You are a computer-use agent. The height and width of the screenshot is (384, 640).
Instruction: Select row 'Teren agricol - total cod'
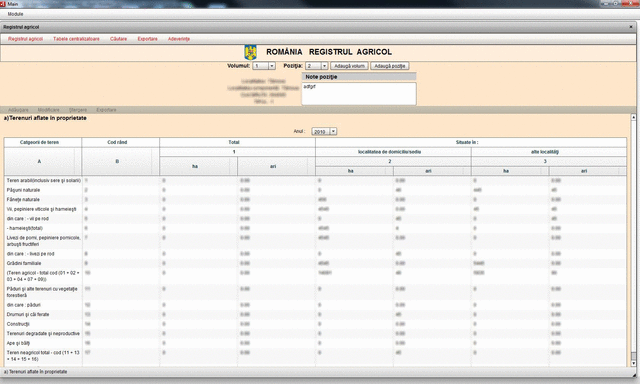coord(315,276)
